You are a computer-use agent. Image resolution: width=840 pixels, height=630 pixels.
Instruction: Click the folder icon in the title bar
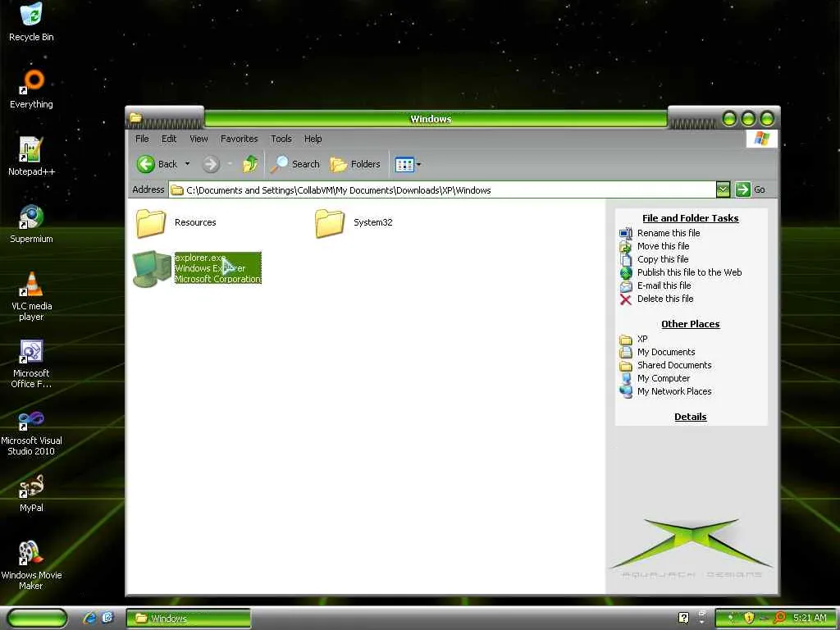[x=136, y=117]
